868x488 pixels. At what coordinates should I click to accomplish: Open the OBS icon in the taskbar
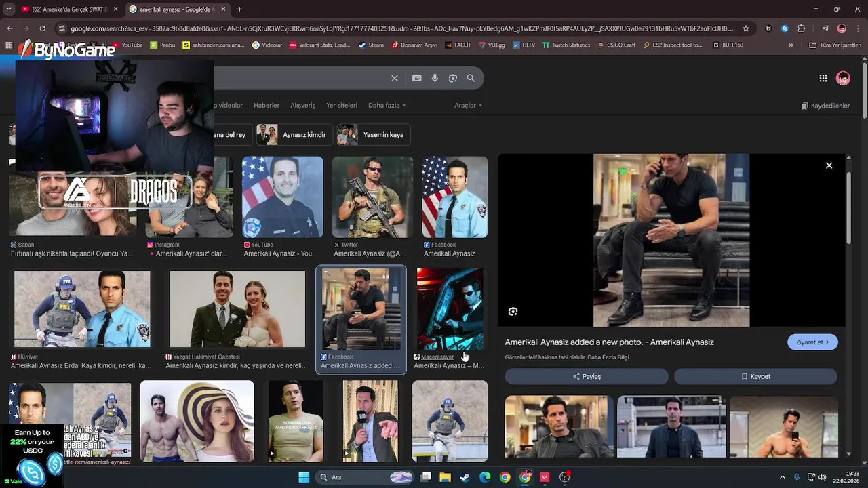click(564, 477)
